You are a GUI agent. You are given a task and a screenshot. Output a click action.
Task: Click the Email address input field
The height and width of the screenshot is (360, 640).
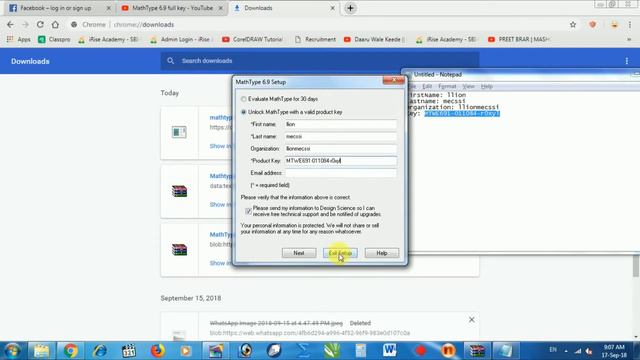pos(340,173)
